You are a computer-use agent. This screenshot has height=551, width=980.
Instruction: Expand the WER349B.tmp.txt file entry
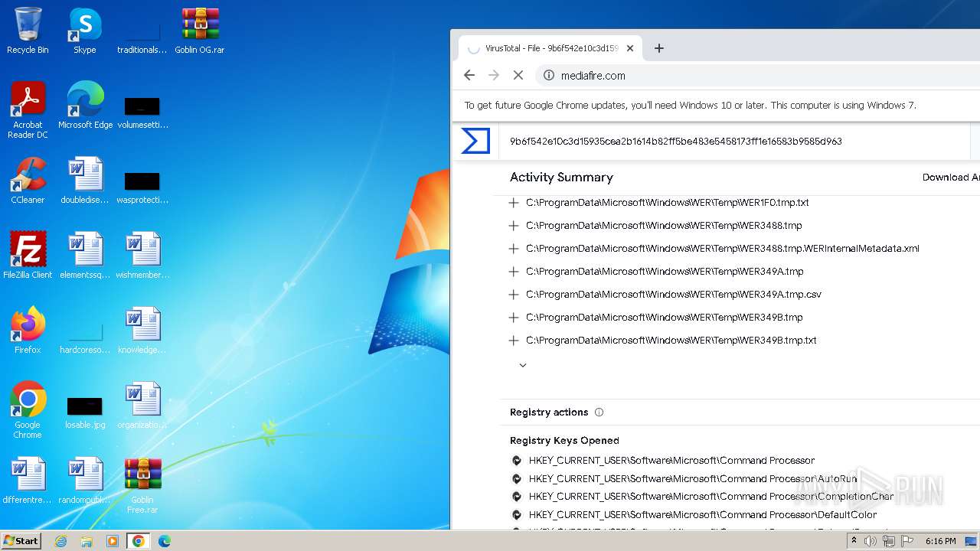point(514,341)
